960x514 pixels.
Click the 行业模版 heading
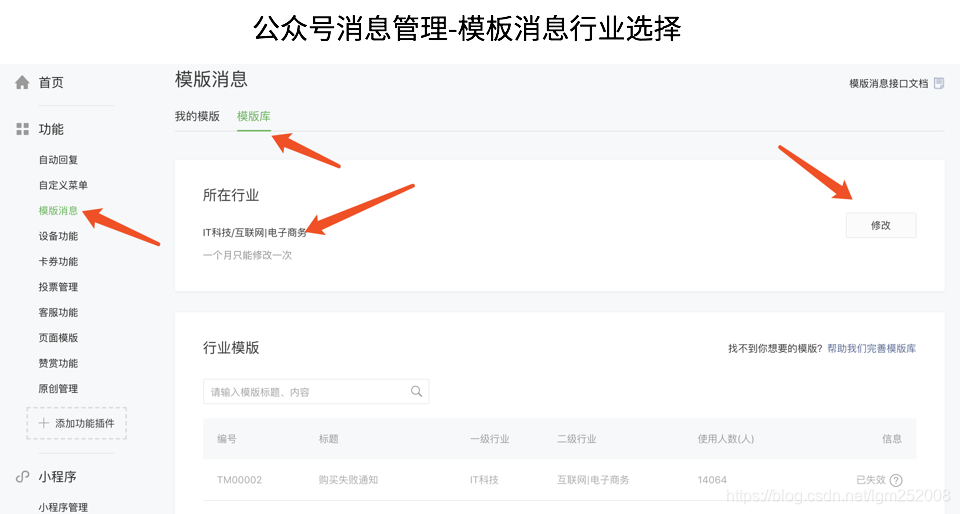231,348
